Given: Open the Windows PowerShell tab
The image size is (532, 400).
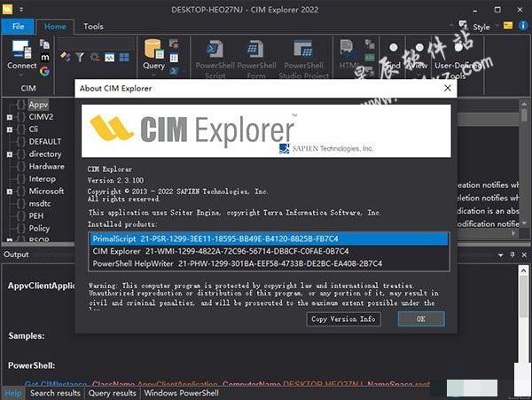Looking at the screenshot, I should tap(182, 393).
